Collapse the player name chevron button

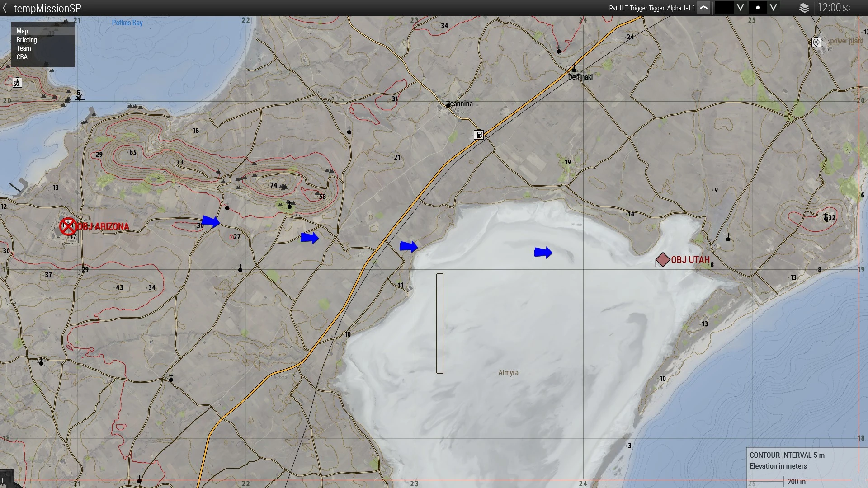(x=703, y=8)
